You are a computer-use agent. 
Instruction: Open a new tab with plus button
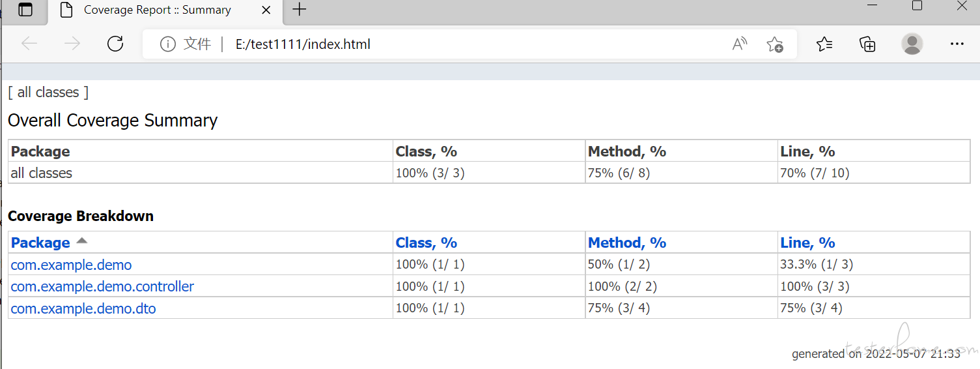pos(299,10)
